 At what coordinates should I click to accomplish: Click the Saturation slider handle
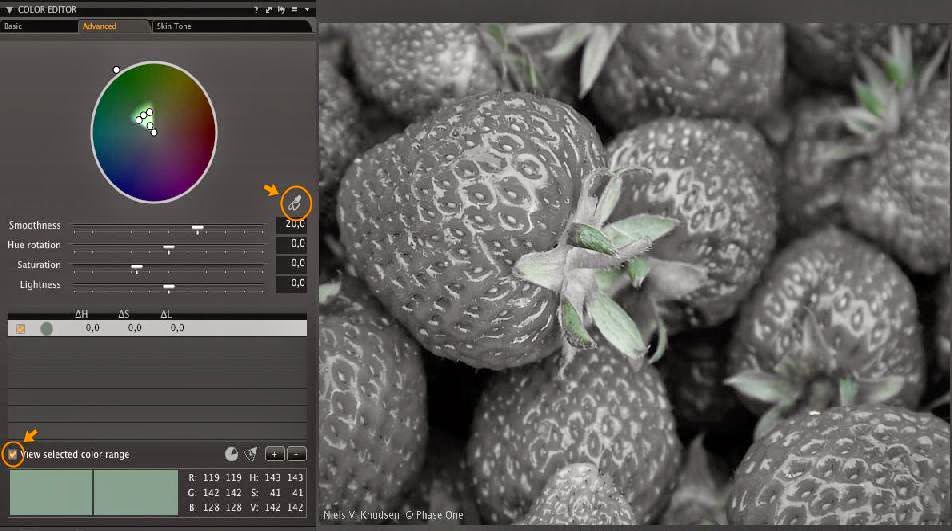(x=137, y=268)
